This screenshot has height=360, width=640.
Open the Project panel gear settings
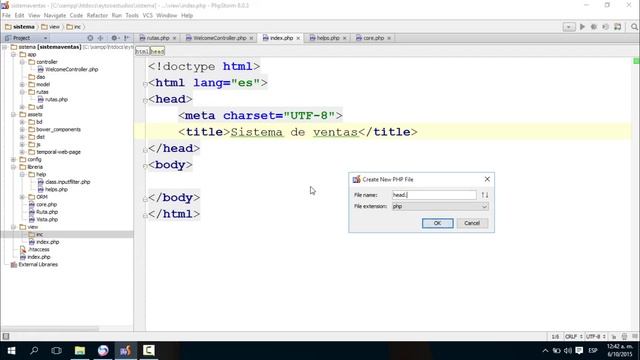(x=114, y=38)
